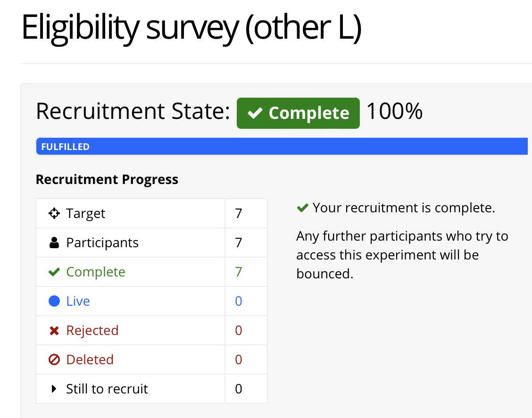Select the Deleted row label

(90, 359)
